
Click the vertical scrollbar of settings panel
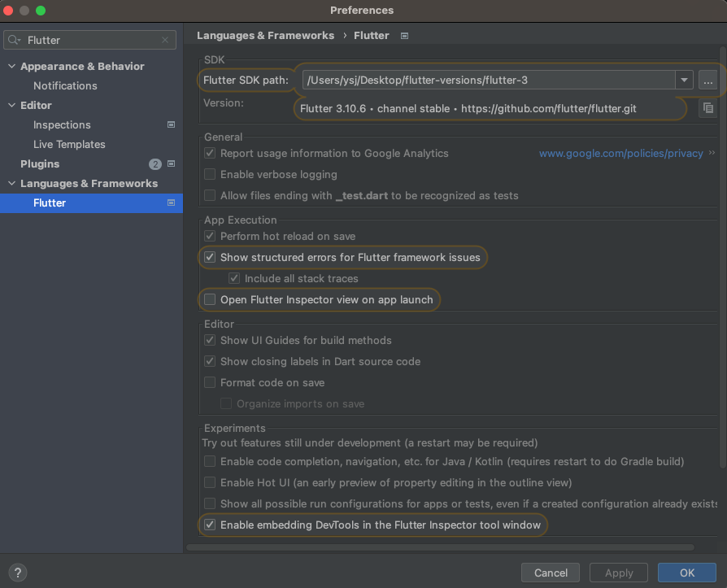click(x=722, y=257)
